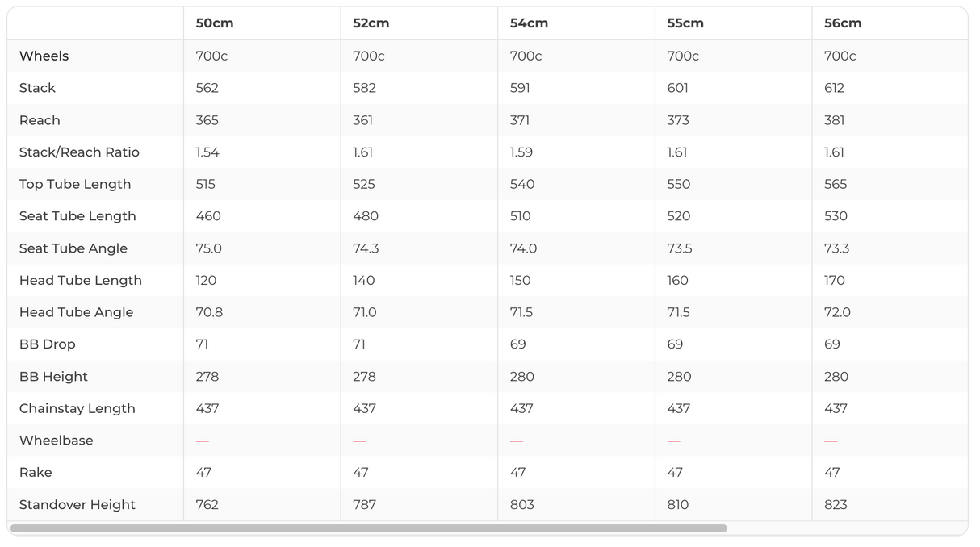Viewport: 980px width, 547px height.
Task: Select the 52cm column header
Action: pyautogui.click(x=371, y=23)
